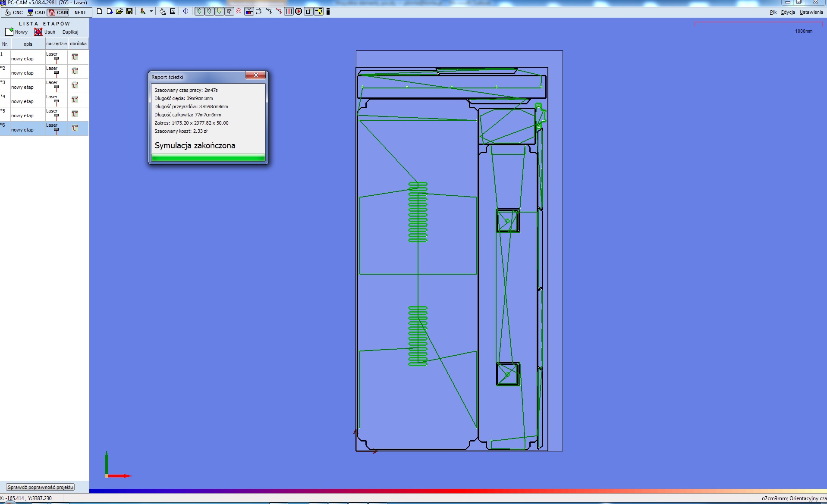The image size is (827, 504).
Task: Open the Ustawienia menu
Action: tap(811, 12)
